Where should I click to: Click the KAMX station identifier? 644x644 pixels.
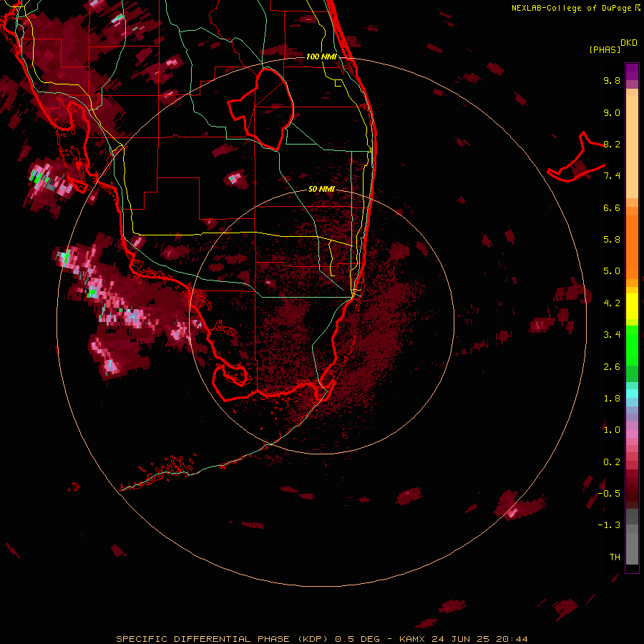click(413, 639)
